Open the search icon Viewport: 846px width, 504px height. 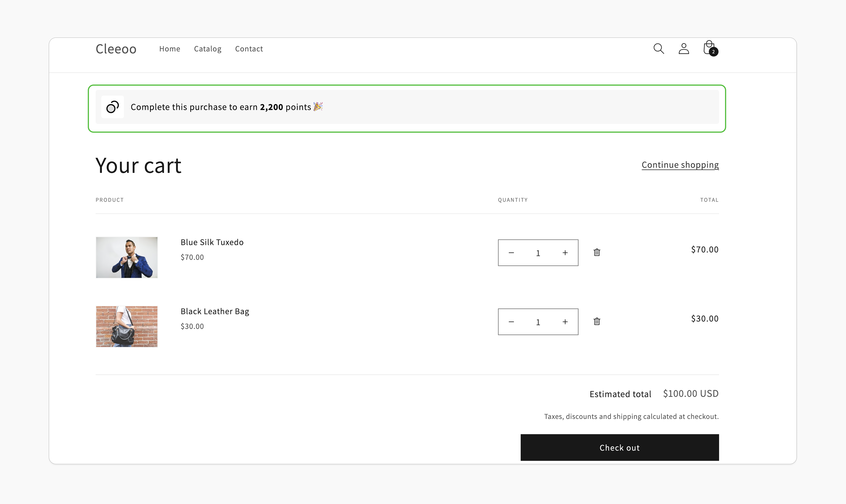click(658, 49)
